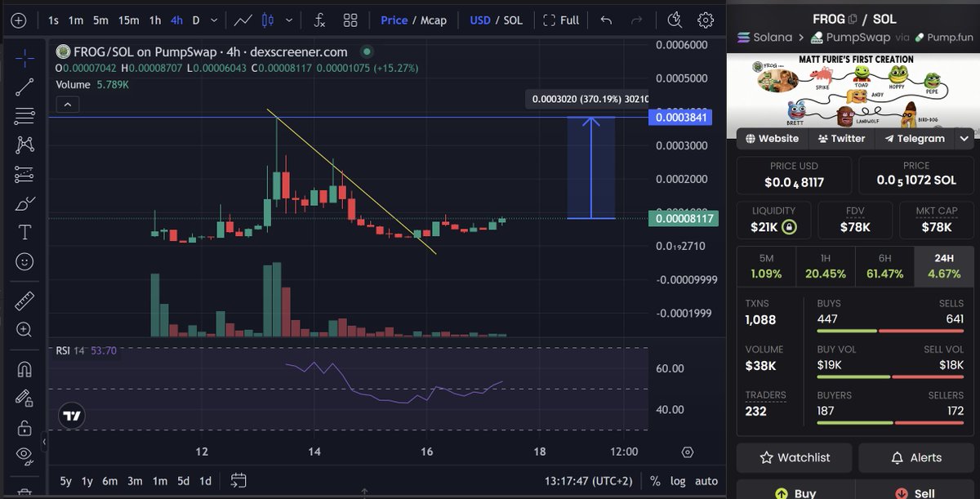This screenshot has height=499, width=980.
Task: Switch chart quote to USD
Action: [x=479, y=20]
